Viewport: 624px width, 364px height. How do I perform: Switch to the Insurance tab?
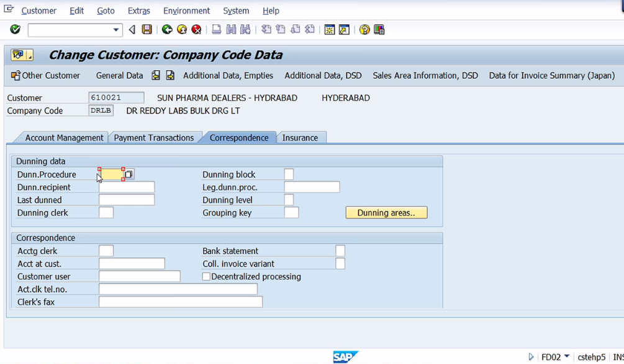click(x=301, y=138)
